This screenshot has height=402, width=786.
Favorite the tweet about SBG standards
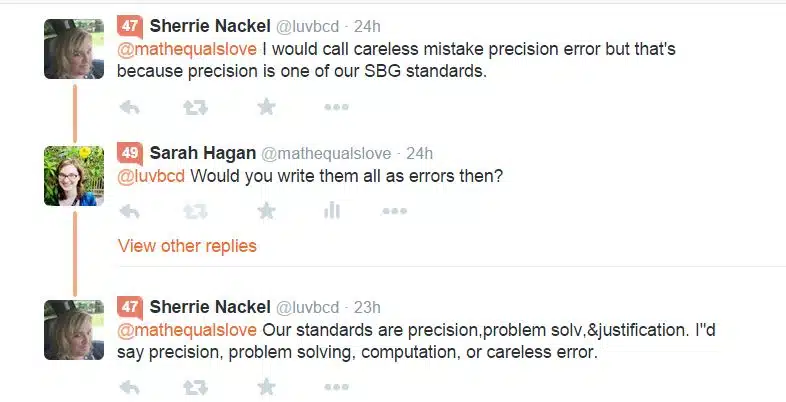coord(266,106)
